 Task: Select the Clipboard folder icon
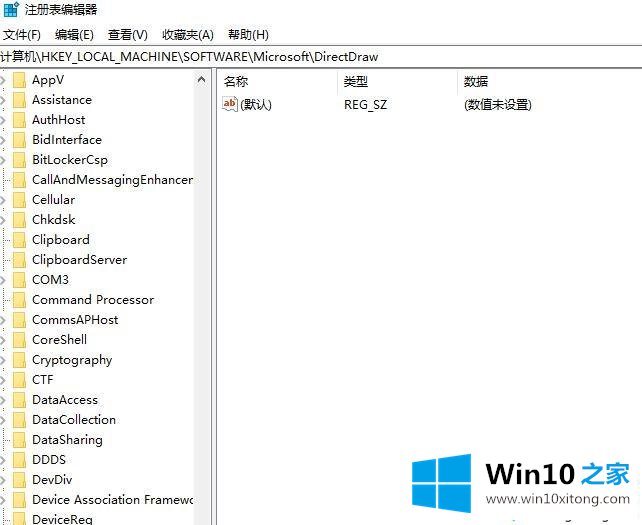click(x=19, y=240)
